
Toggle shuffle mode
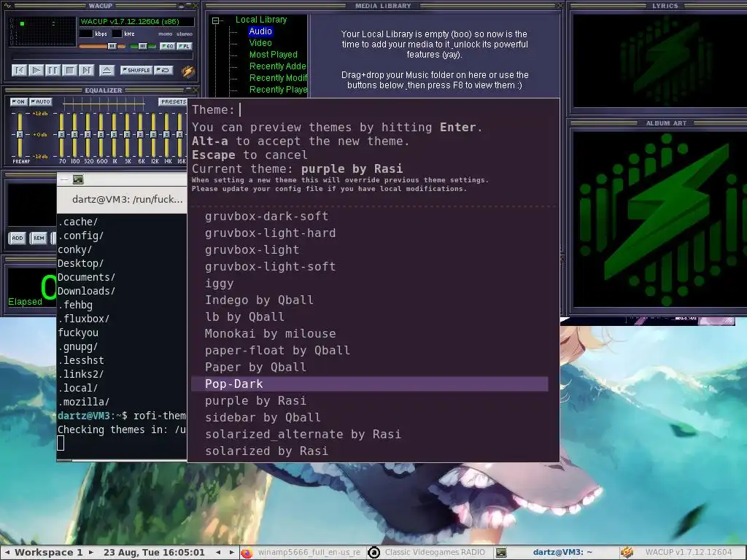[136, 70]
